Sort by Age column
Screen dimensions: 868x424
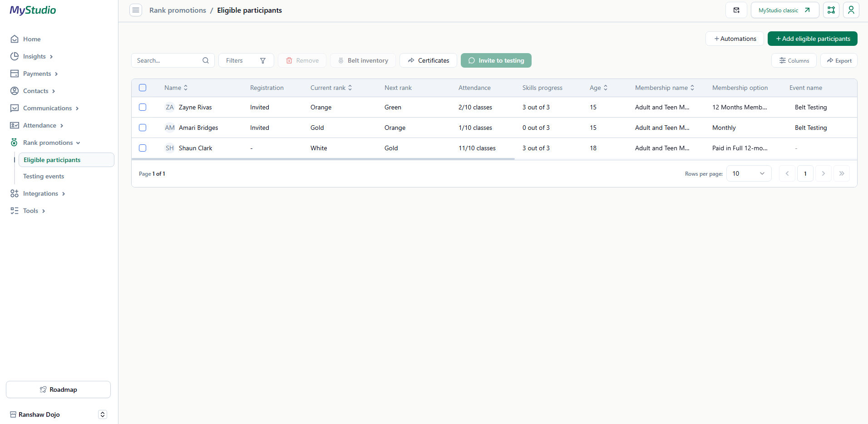(x=598, y=88)
